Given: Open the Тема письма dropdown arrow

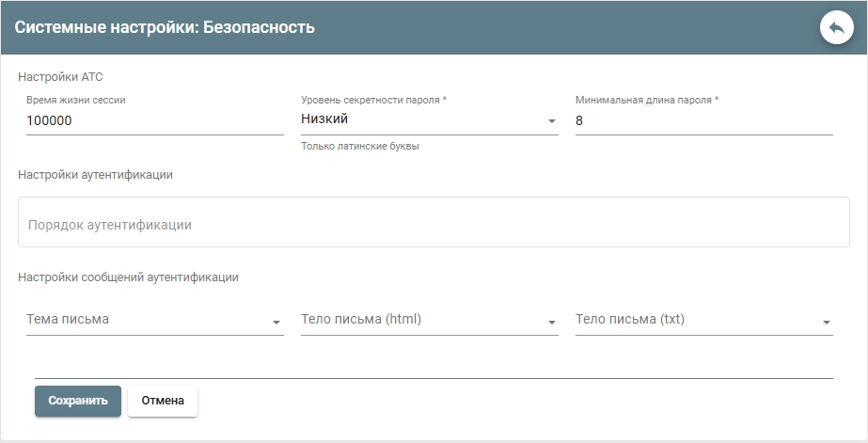Looking at the screenshot, I should tap(276, 323).
